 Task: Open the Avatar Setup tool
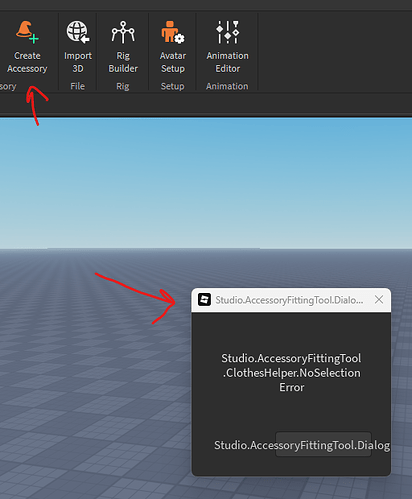pyautogui.click(x=172, y=47)
